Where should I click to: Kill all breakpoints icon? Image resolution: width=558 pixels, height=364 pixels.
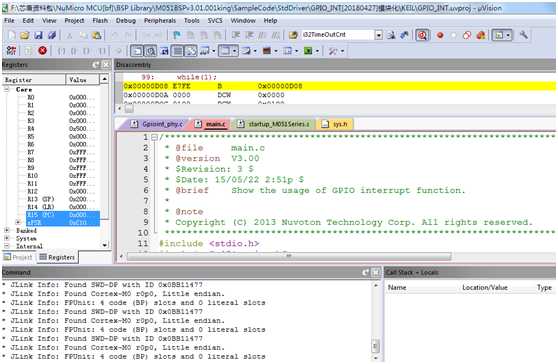tap(481, 35)
